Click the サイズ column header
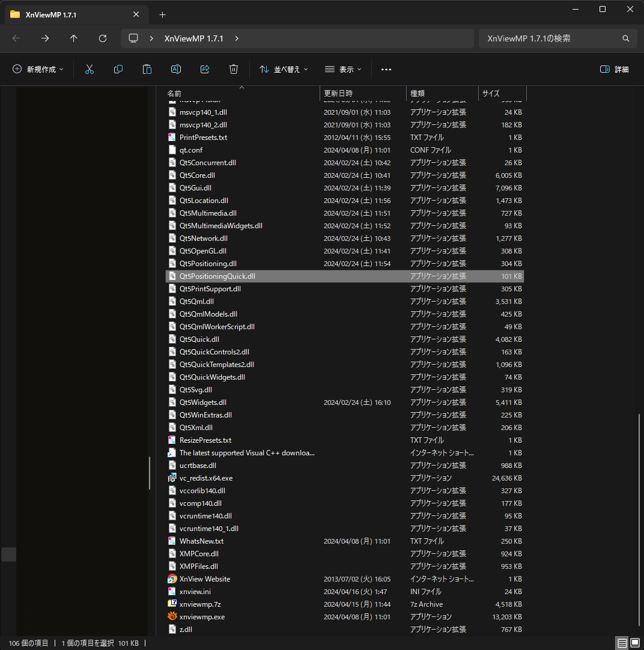Screen dimensions: 644x650 click(491, 94)
